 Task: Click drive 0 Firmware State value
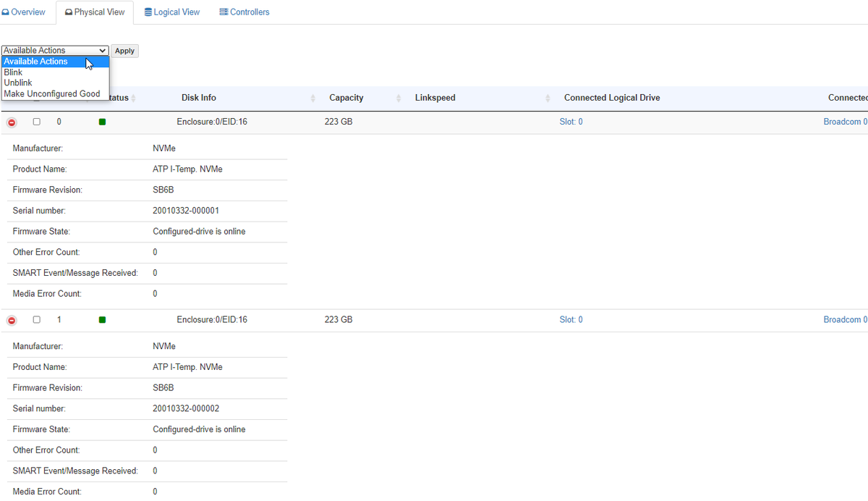pyautogui.click(x=199, y=232)
